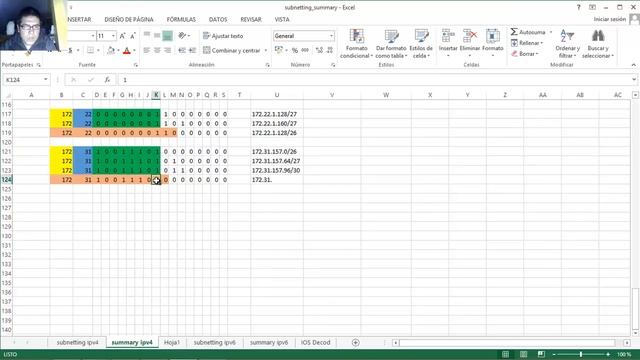
Task: Switch to the subnetting ipv6 sheet
Action: (215, 342)
